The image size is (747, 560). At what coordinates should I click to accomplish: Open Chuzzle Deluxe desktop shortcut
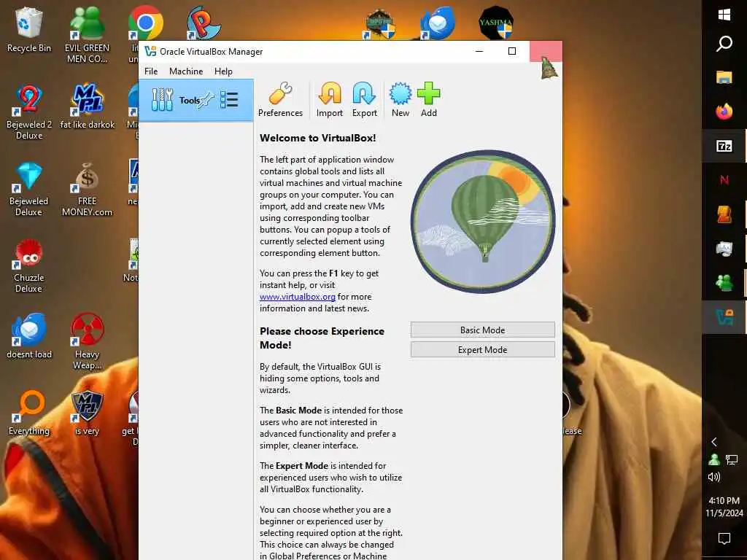click(x=28, y=265)
